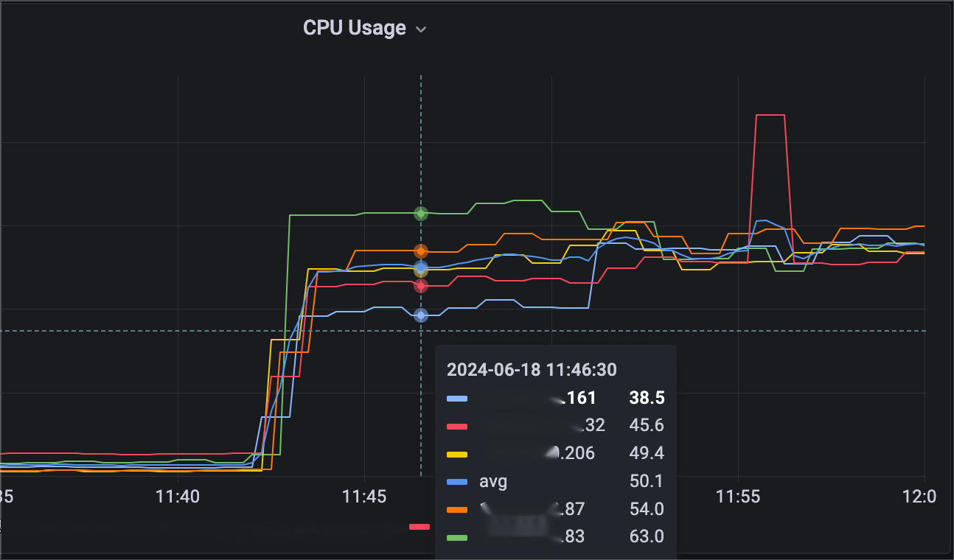Click the CPU Usage panel title
Screen dimensions: 954x560
tap(355, 28)
